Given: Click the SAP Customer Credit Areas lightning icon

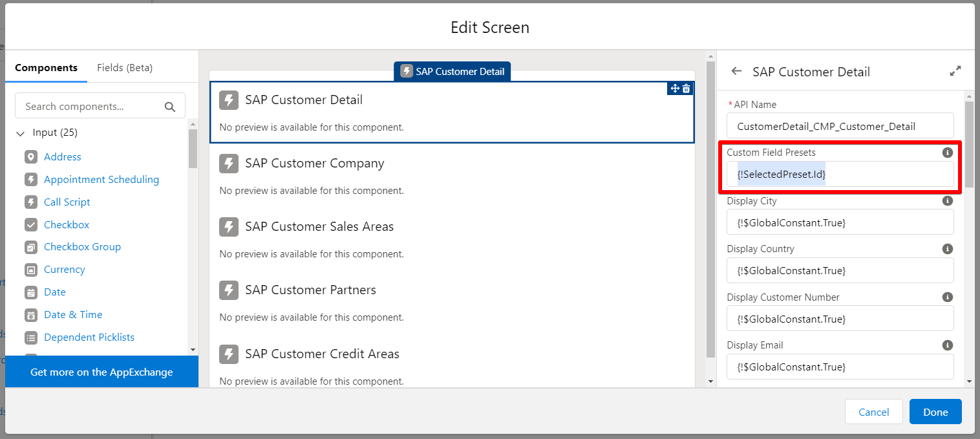Looking at the screenshot, I should (x=229, y=354).
